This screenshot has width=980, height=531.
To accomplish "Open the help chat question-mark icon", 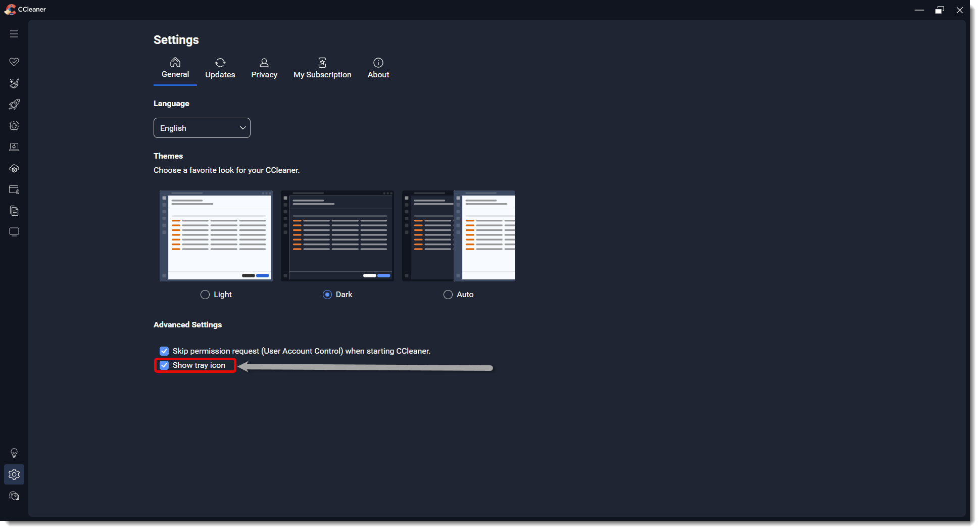I will click(x=14, y=496).
